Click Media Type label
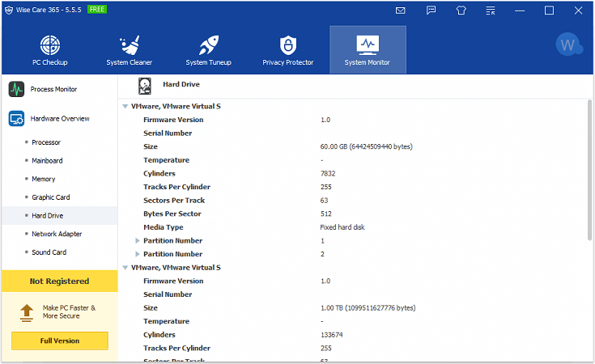This screenshot has height=364, width=595. click(164, 227)
